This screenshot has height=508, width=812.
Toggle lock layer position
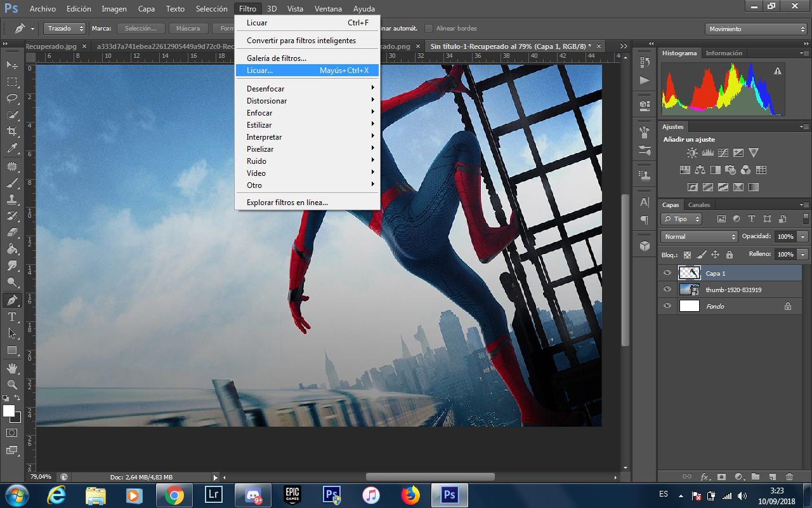pos(715,255)
